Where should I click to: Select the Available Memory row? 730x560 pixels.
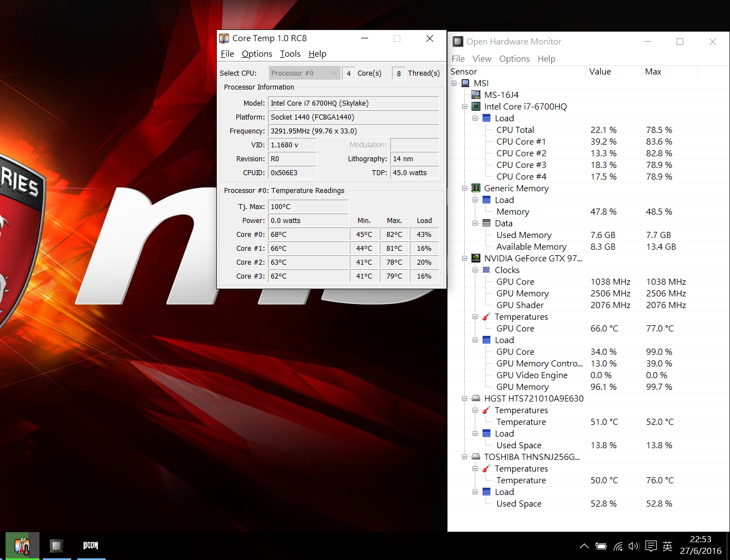[x=589, y=247]
